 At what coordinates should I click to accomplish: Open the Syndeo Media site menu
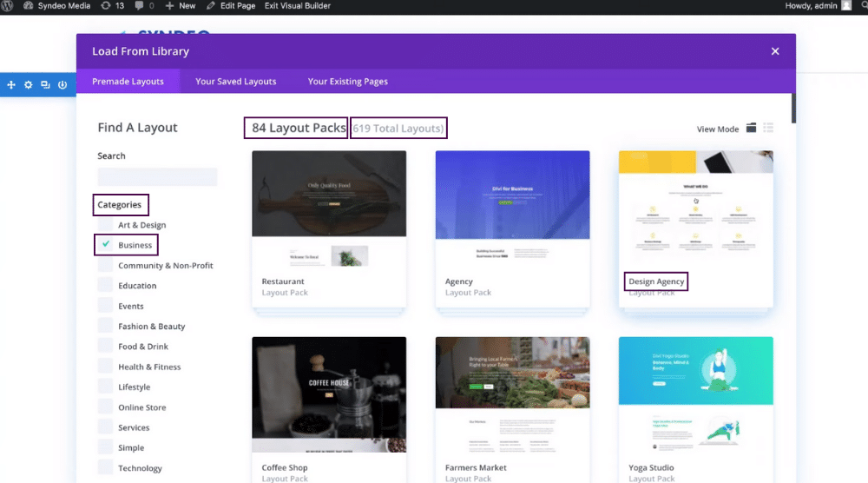(56, 5)
